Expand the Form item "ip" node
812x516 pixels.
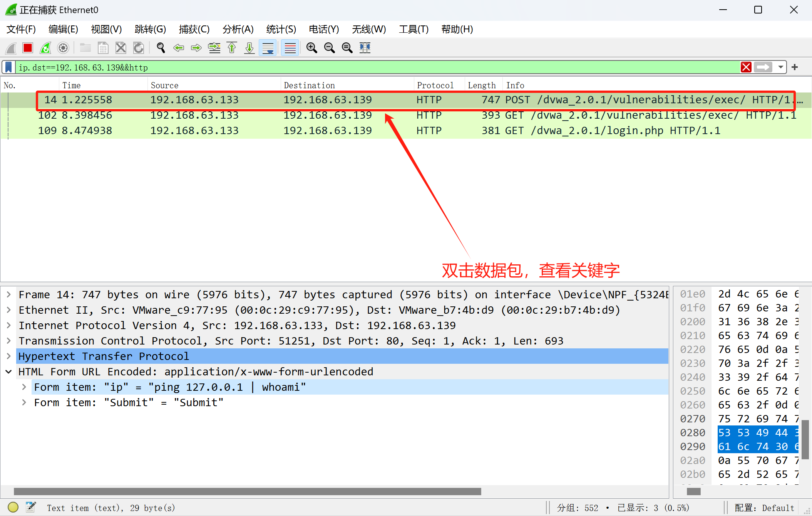24,387
